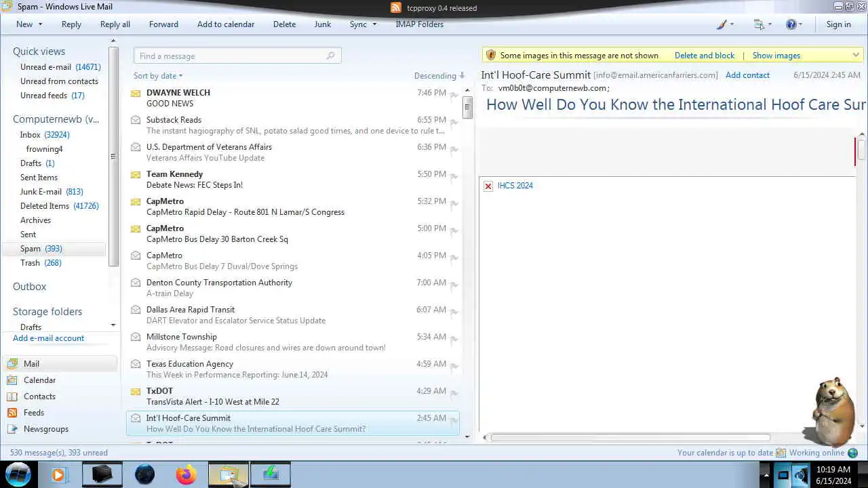
Task: Click Add e-mail account link
Action: (x=49, y=338)
